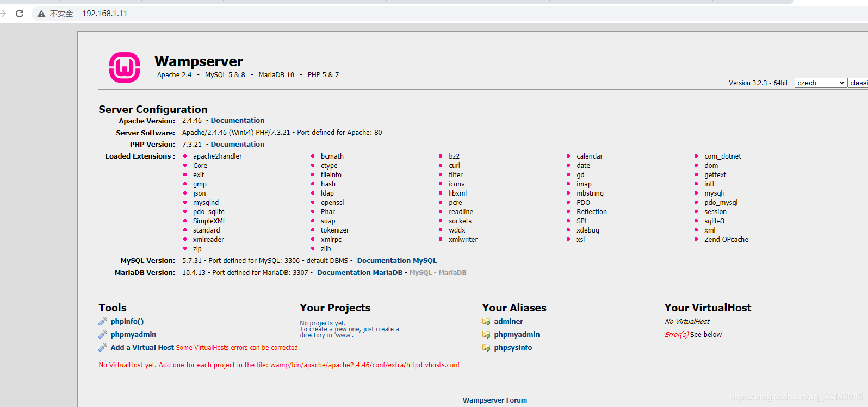Click the wrench icon beside Add a Virtual Host
The width and height of the screenshot is (868, 407).
pos(103,347)
